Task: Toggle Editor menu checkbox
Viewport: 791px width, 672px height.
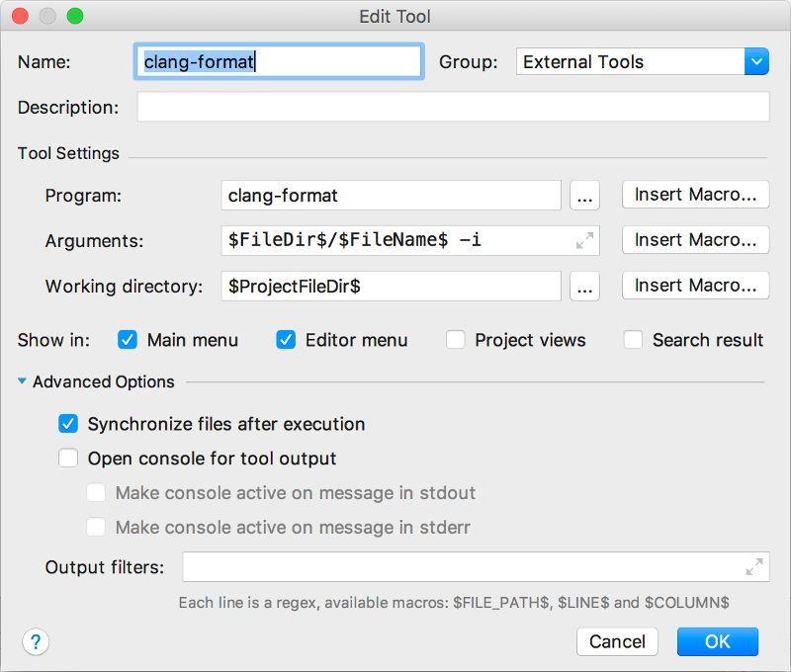Action: (x=286, y=340)
